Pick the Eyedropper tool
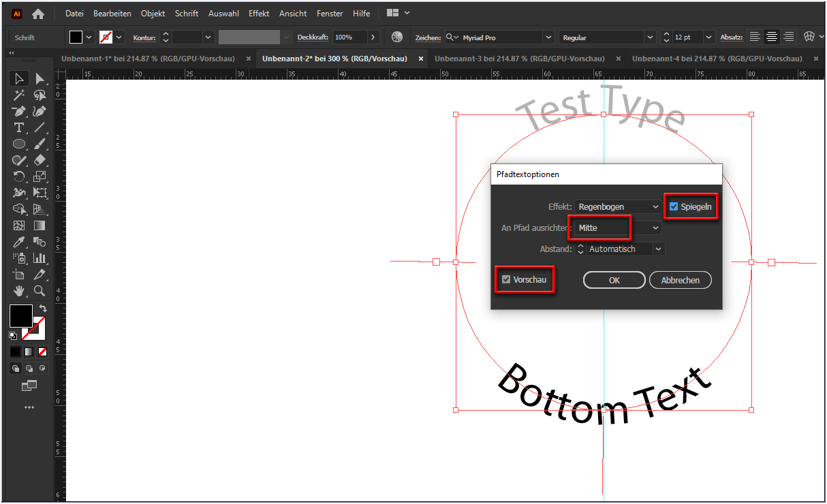 [19, 242]
